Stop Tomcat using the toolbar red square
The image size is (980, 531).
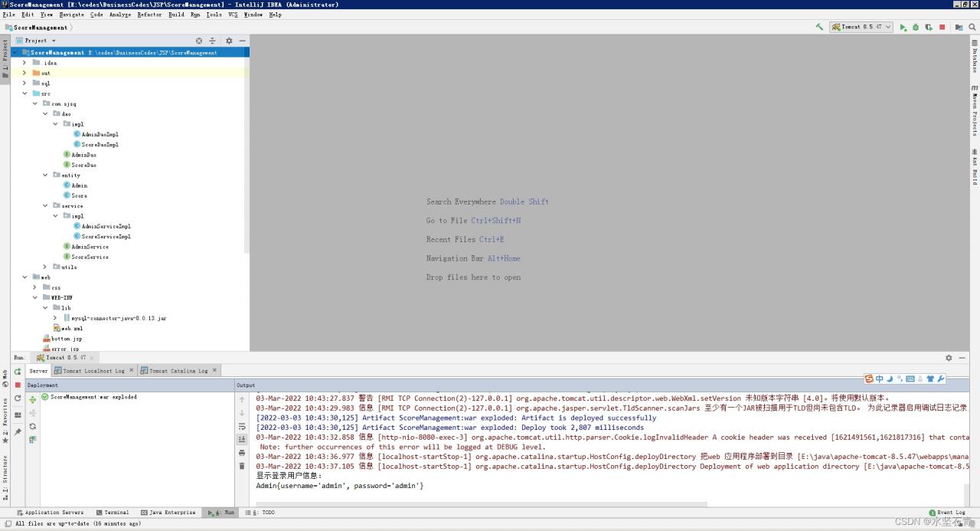coord(942,27)
